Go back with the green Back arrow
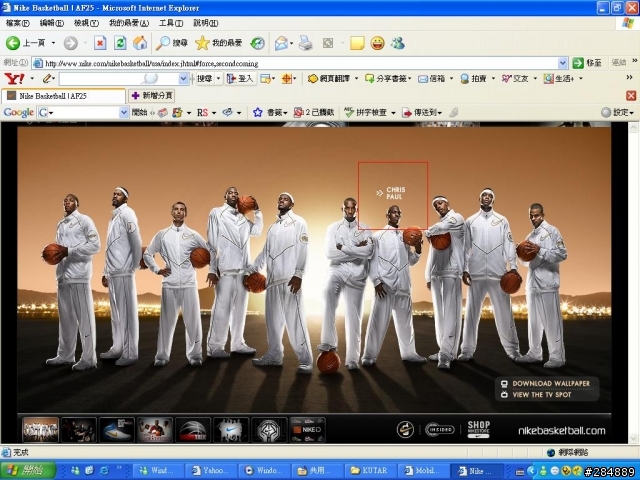 (x=13, y=43)
